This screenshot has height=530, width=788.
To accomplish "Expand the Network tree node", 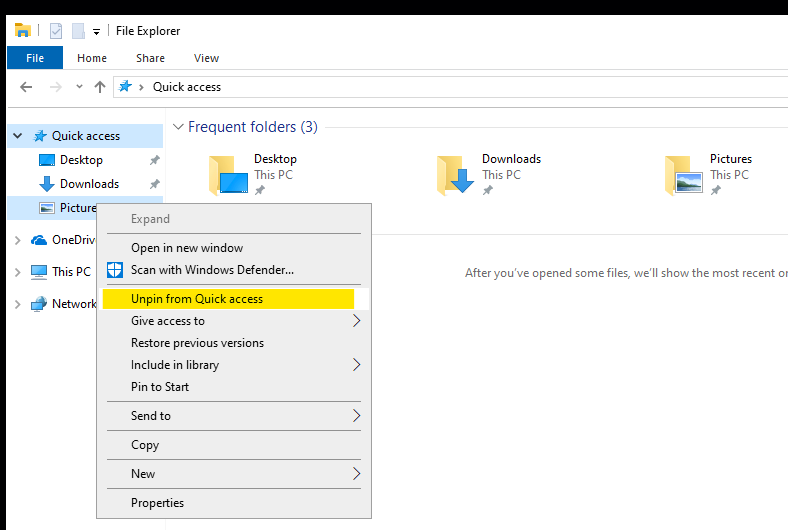I will [18, 304].
